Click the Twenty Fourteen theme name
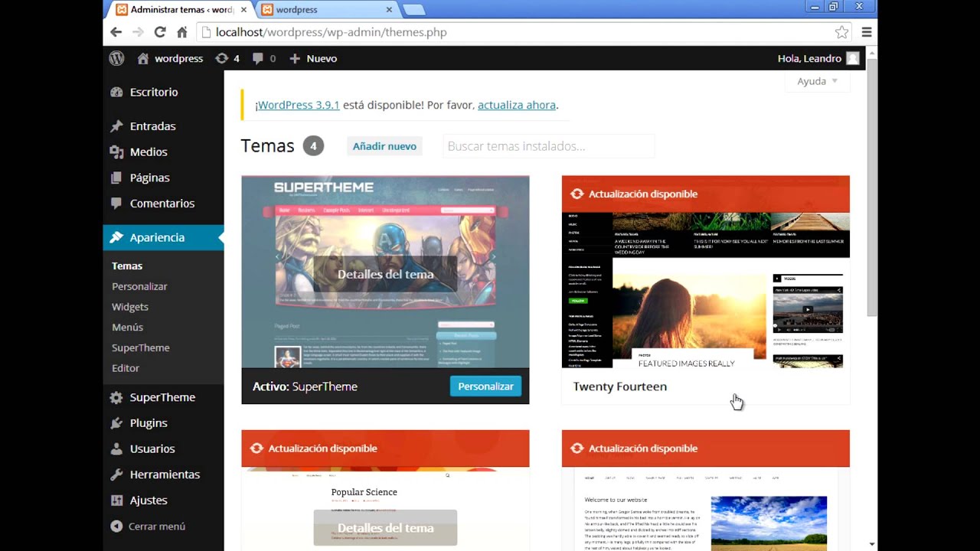980x551 pixels. [620, 386]
